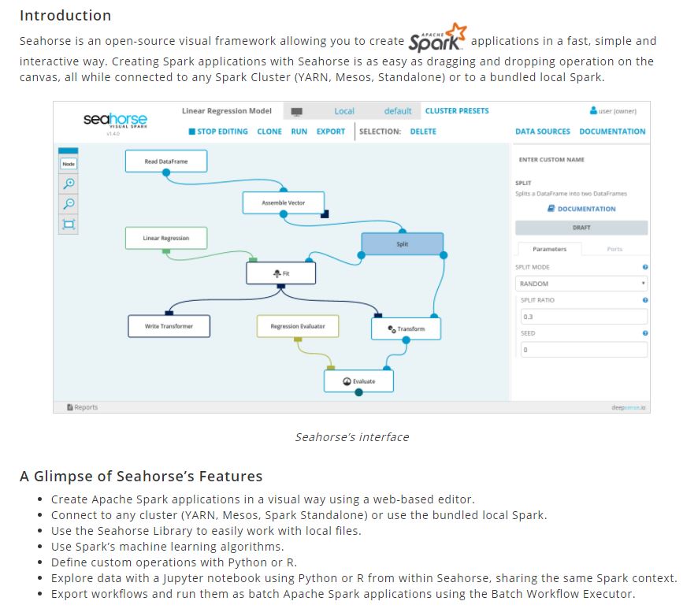Switch to the Ports tab

(x=614, y=249)
